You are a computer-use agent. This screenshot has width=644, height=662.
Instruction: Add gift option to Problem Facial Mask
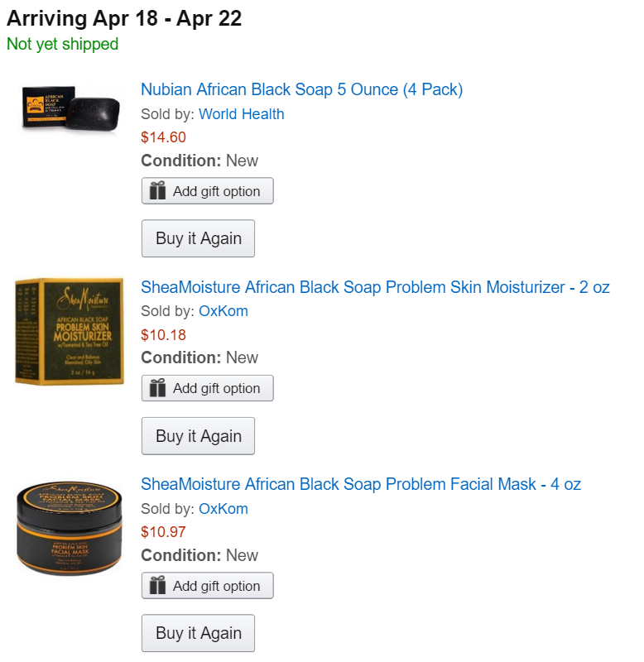click(x=216, y=586)
